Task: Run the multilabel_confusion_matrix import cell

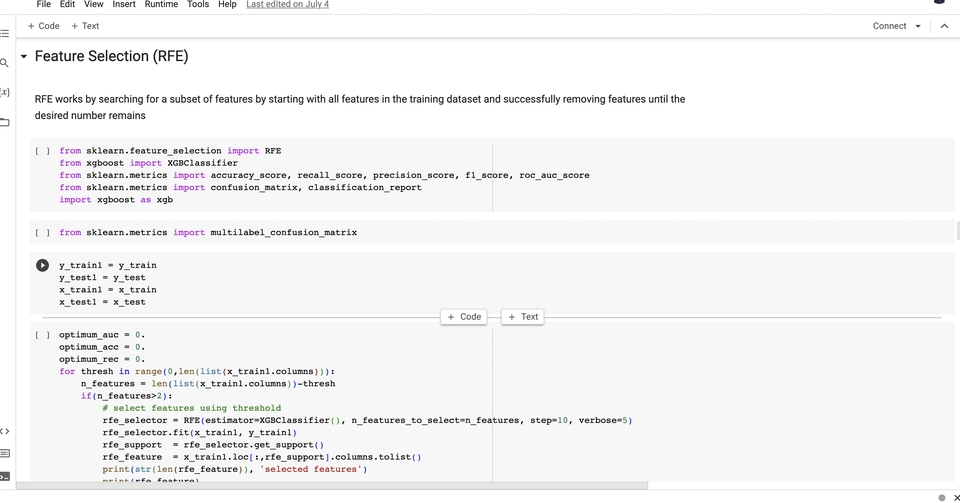Action: [x=42, y=233]
